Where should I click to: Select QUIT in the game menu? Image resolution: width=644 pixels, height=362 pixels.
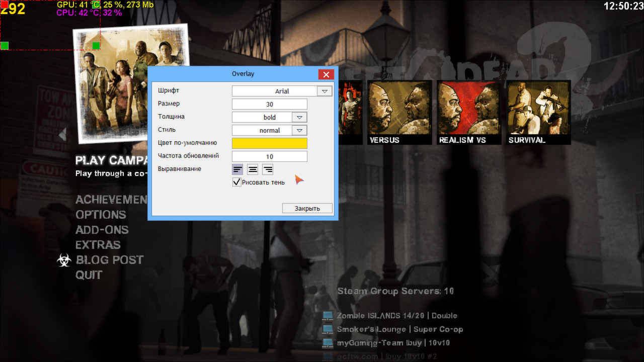pos(89,275)
